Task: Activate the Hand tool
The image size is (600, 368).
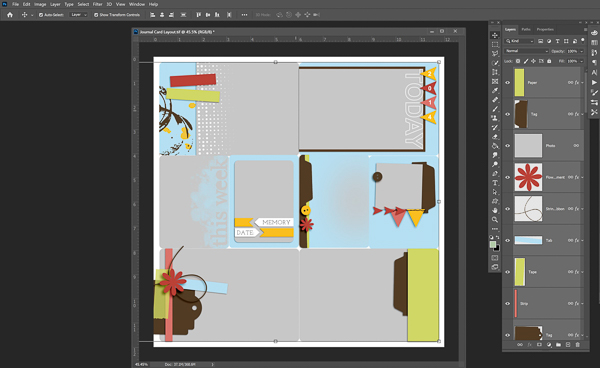Action: pos(495,210)
